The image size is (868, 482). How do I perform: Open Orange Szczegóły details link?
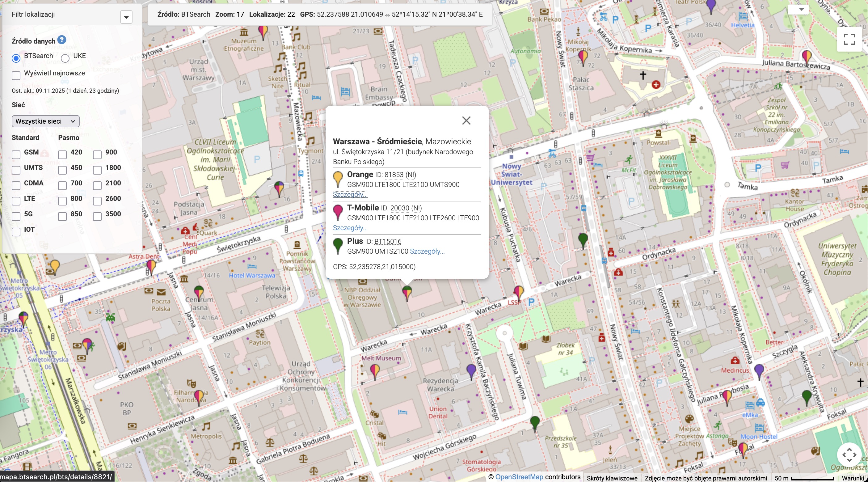pyautogui.click(x=350, y=194)
